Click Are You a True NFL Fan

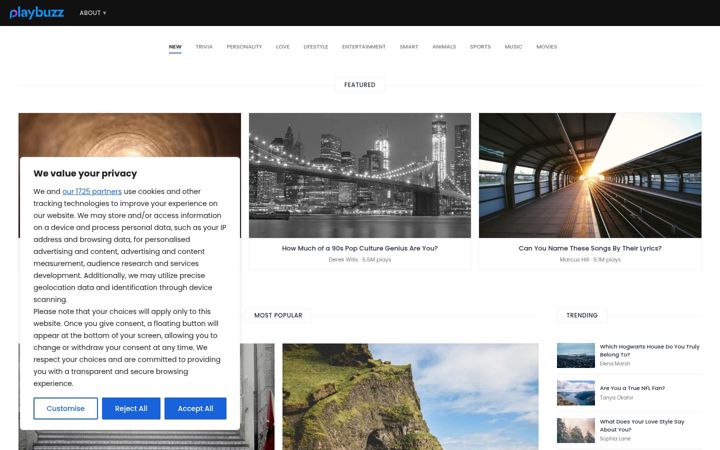pyautogui.click(x=632, y=388)
